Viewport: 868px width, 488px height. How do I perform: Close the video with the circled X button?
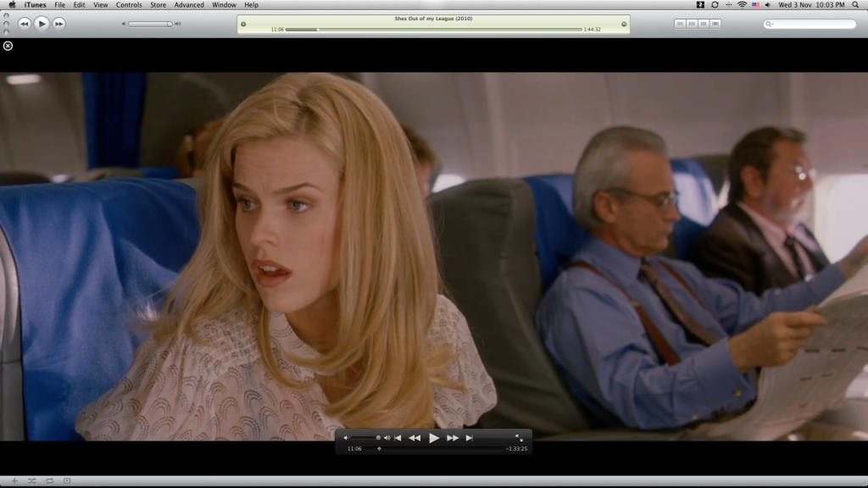pyautogui.click(x=8, y=46)
